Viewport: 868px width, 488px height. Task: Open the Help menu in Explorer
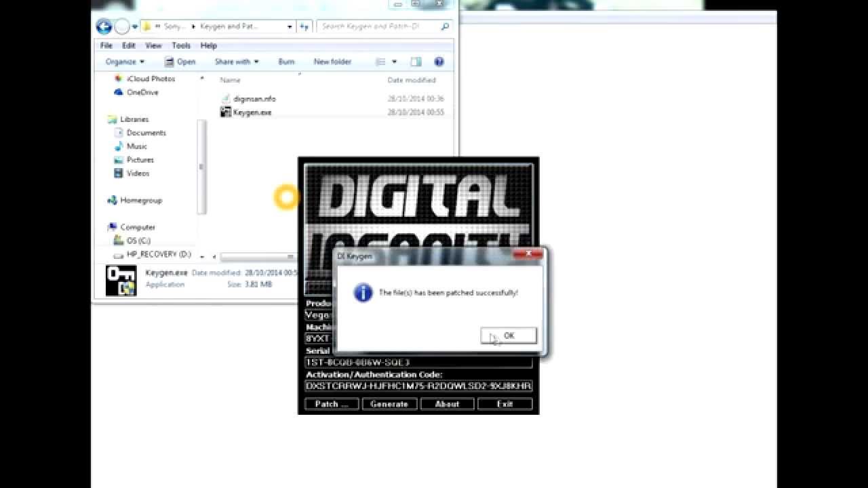coord(208,45)
